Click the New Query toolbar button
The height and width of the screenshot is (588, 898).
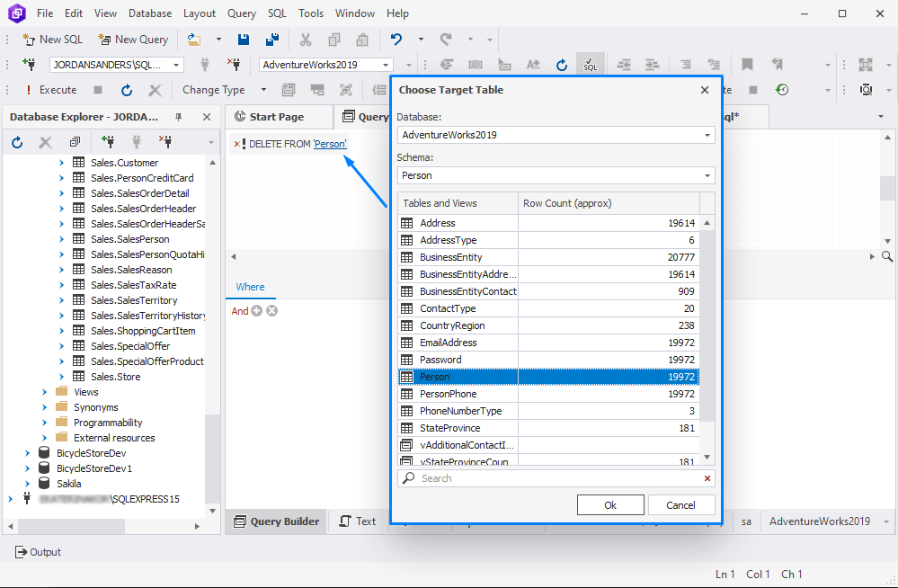pyautogui.click(x=133, y=40)
